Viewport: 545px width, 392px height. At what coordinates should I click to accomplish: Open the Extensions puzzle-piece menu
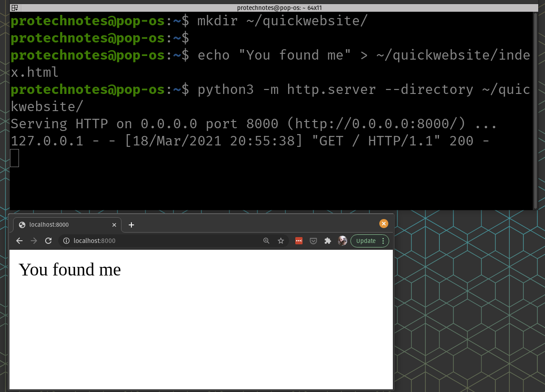click(x=328, y=241)
